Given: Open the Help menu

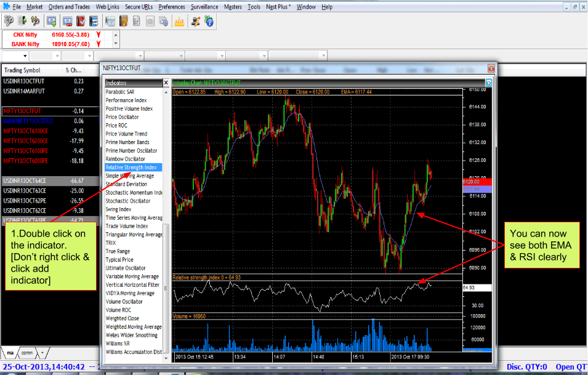Looking at the screenshot, I should (x=327, y=7).
